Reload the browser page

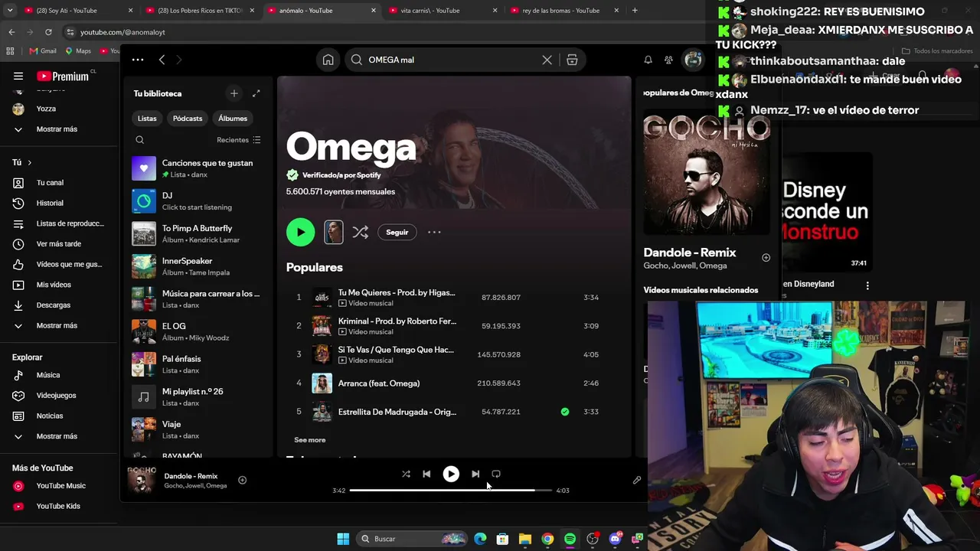pyautogui.click(x=48, y=32)
